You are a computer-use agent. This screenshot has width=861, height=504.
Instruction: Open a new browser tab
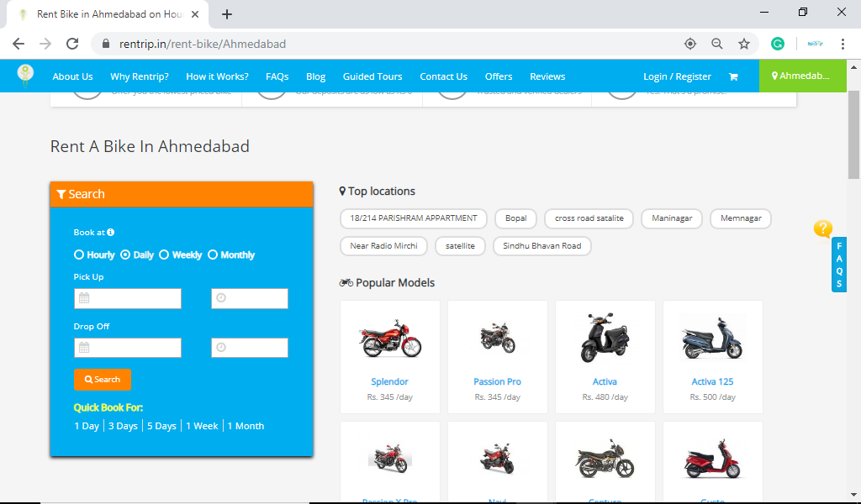[x=227, y=14]
